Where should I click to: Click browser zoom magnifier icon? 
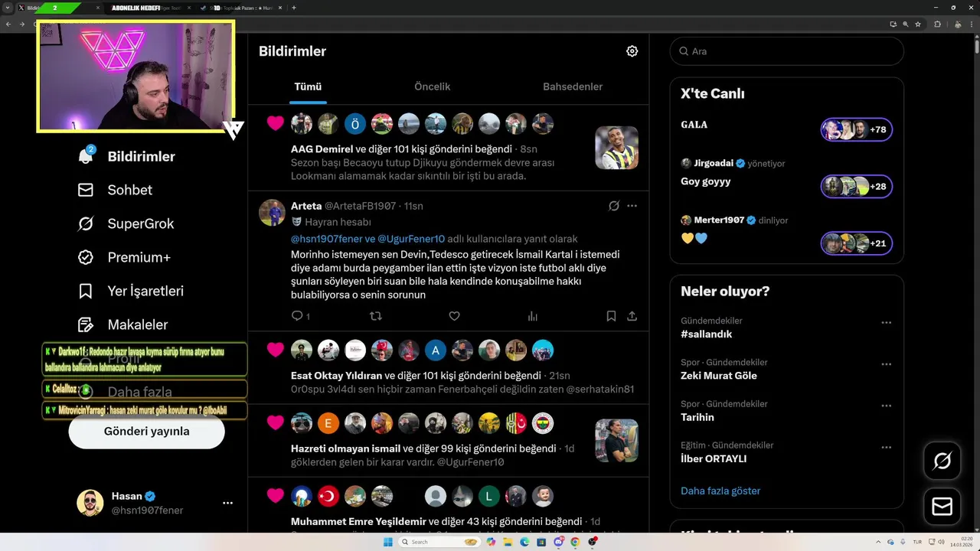pyautogui.click(x=905, y=24)
